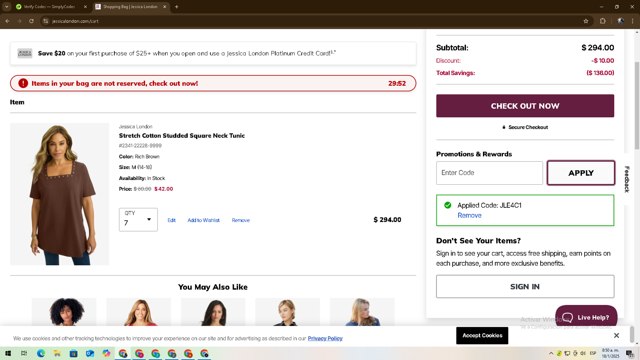The width and height of the screenshot is (640, 360).
Task: Click the taskbar clock and date
Action: pyautogui.click(x=611, y=353)
